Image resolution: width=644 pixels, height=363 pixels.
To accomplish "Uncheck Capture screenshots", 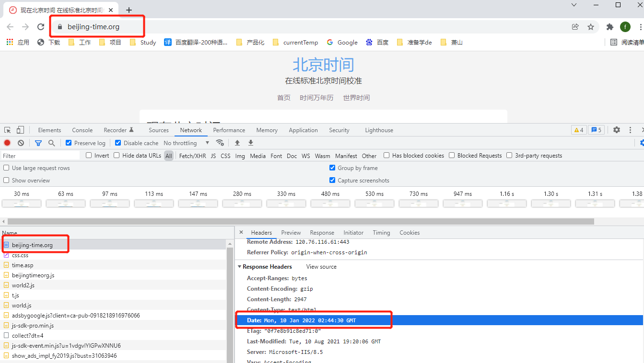I will 332,180.
